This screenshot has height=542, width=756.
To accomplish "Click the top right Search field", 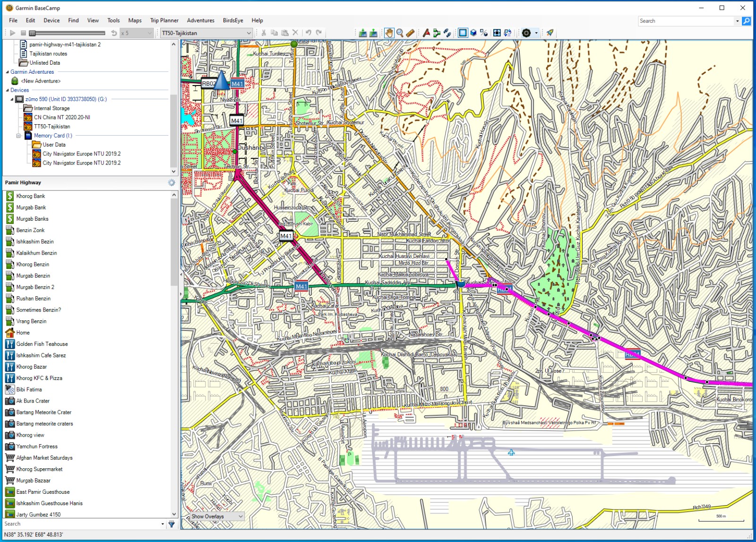I will 685,21.
